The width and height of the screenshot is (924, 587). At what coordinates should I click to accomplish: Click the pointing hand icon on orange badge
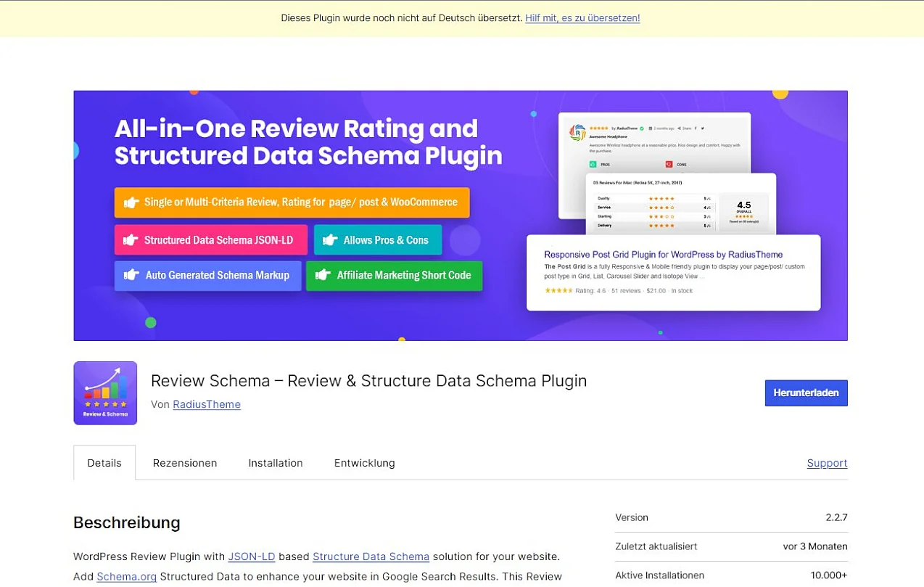[x=131, y=202]
